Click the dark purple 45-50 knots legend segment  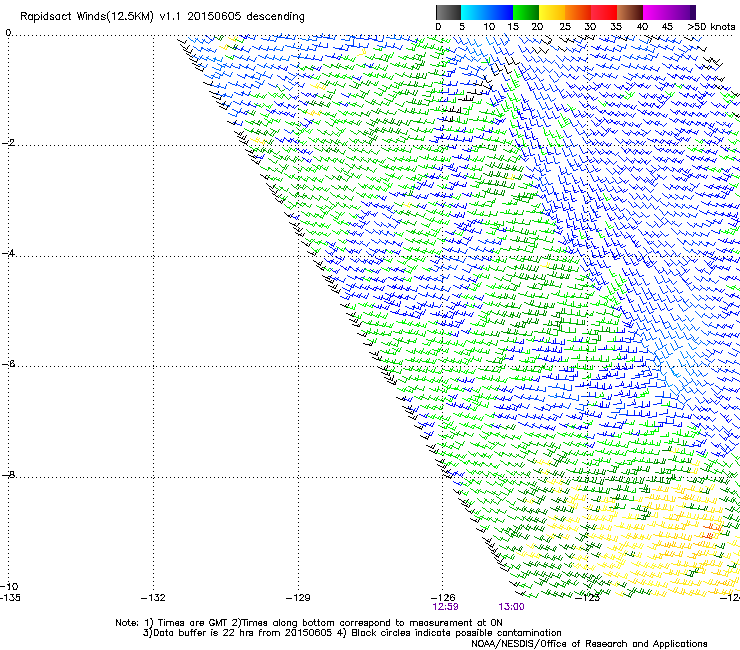[682, 12]
